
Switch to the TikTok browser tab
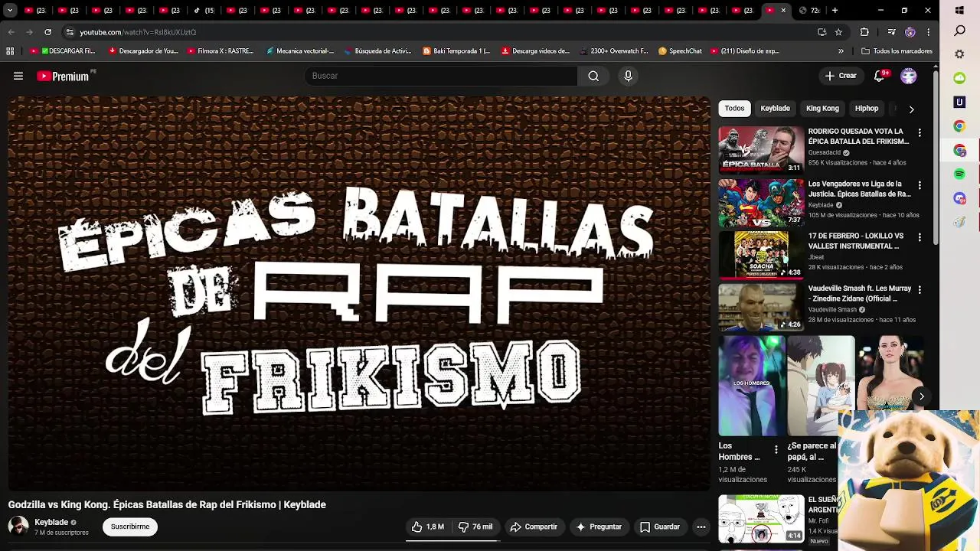coord(204,10)
